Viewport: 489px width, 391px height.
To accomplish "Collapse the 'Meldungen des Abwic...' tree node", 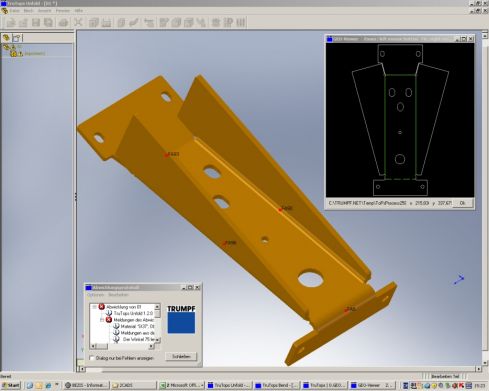I will pyautogui.click(x=102, y=320).
